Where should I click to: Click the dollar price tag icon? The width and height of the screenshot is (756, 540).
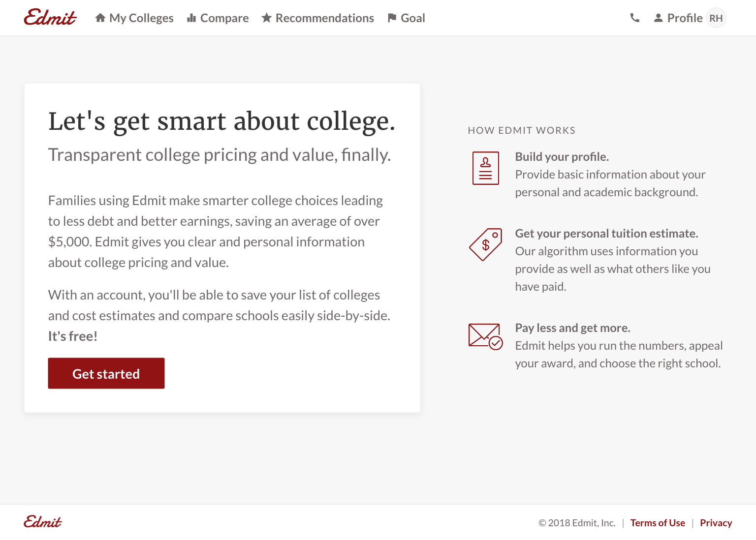click(x=486, y=244)
